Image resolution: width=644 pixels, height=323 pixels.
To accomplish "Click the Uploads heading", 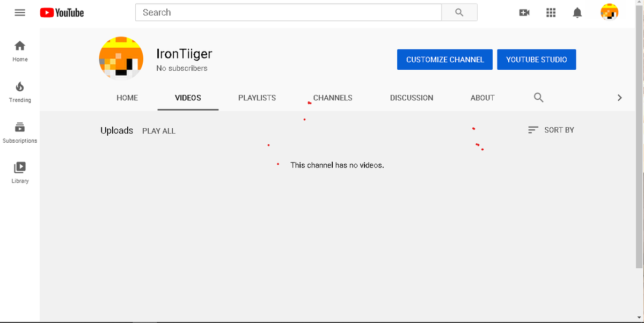I will tap(116, 130).
